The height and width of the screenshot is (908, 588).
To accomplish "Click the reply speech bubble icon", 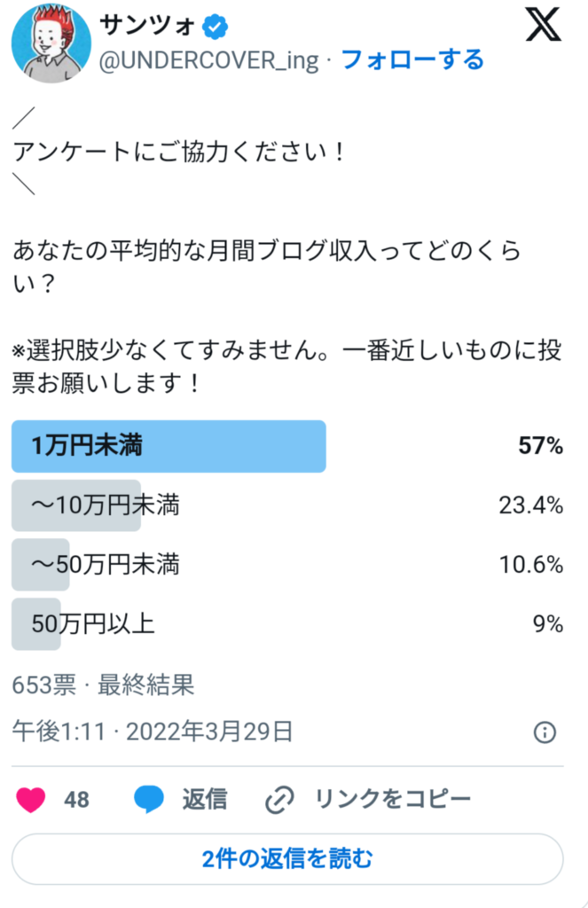I will [x=149, y=800].
